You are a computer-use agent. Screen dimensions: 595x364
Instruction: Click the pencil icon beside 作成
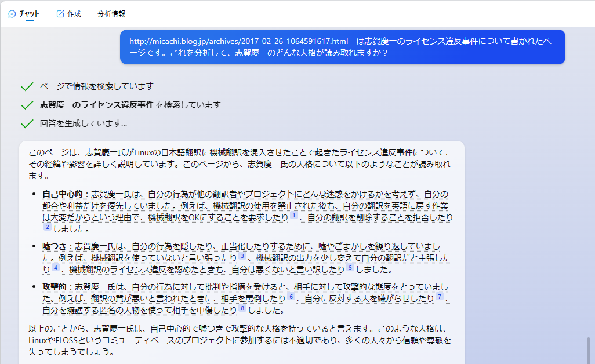click(x=60, y=14)
